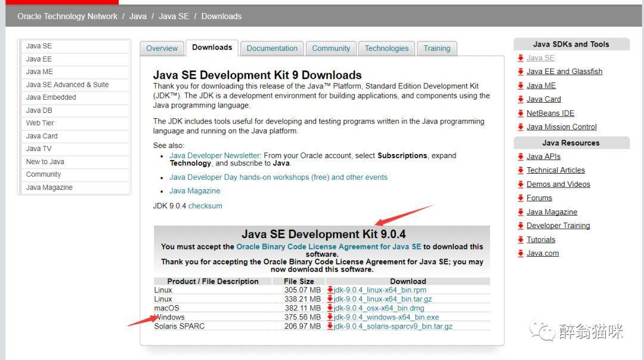Open Java DB sidebar item
Image resolution: width=644 pixels, height=360 pixels.
pyautogui.click(x=75, y=110)
